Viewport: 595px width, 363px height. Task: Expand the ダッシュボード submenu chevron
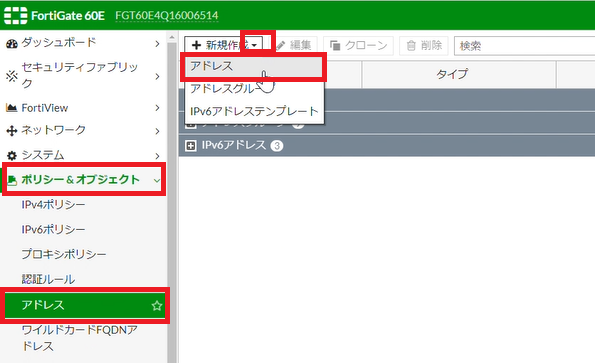click(x=157, y=44)
